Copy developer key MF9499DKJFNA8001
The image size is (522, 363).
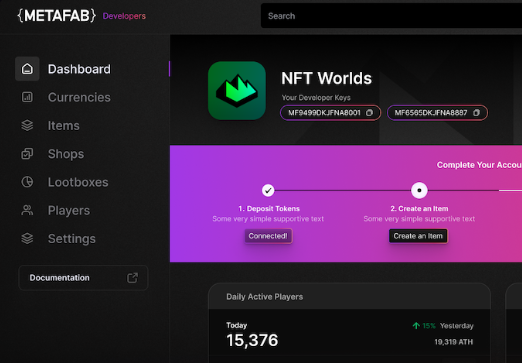click(x=369, y=113)
